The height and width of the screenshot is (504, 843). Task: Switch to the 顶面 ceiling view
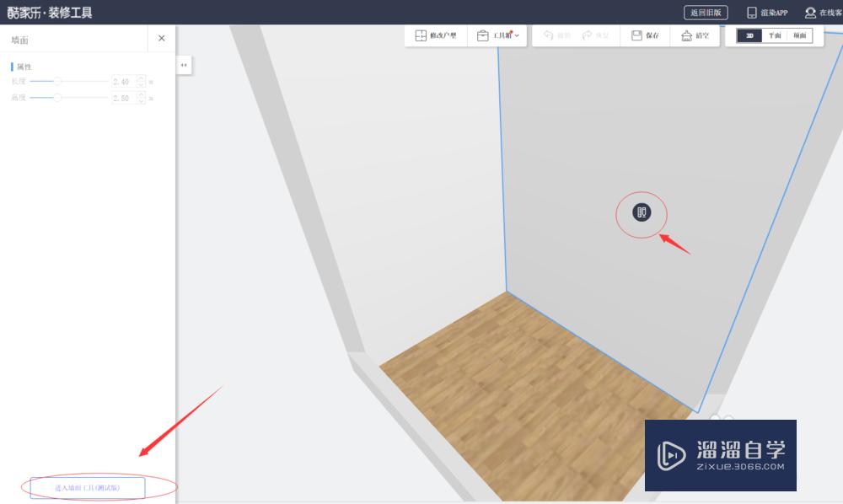click(799, 35)
